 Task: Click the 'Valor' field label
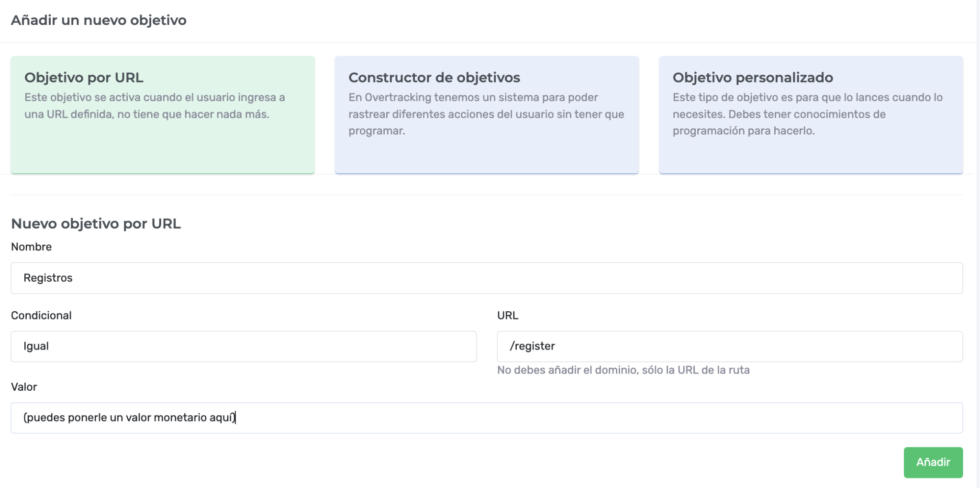coord(24,386)
